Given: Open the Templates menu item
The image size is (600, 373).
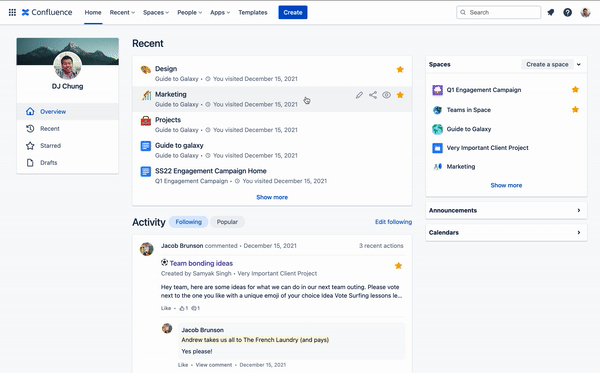Looking at the screenshot, I should [x=253, y=12].
